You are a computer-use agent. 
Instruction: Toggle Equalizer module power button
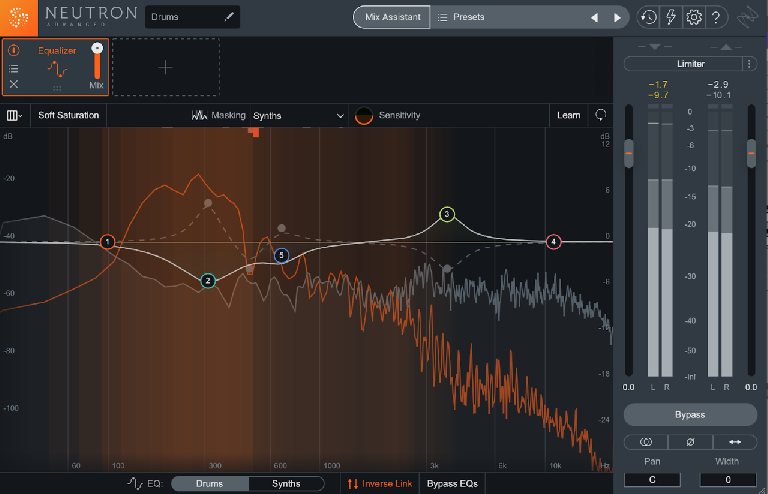coord(14,50)
